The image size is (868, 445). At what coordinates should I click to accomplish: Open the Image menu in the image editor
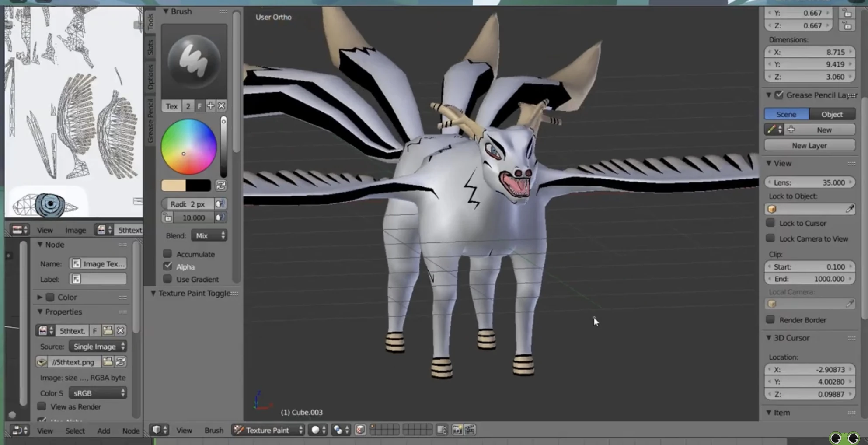[x=75, y=230]
